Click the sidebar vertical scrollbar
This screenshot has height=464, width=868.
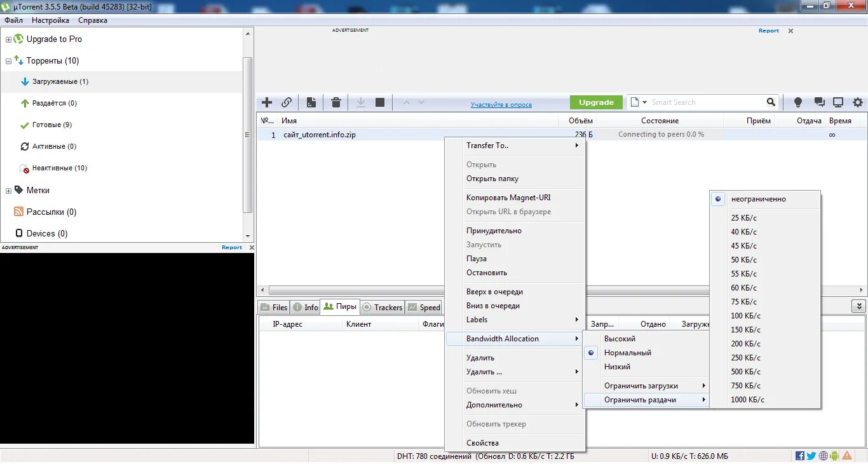pyautogui.click(x=248, y=134)
